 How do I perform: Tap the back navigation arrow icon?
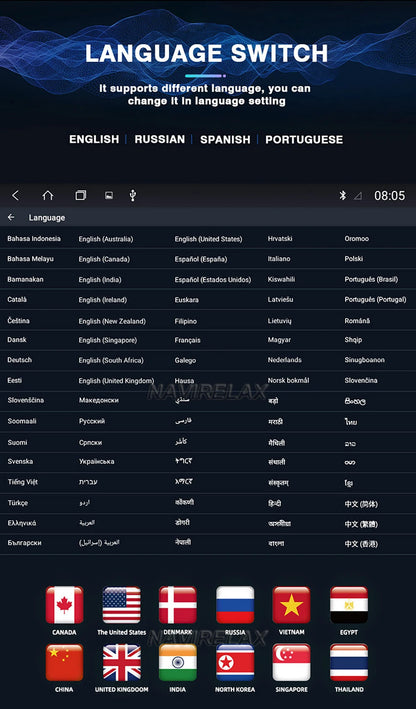click(x=15, y=195)
